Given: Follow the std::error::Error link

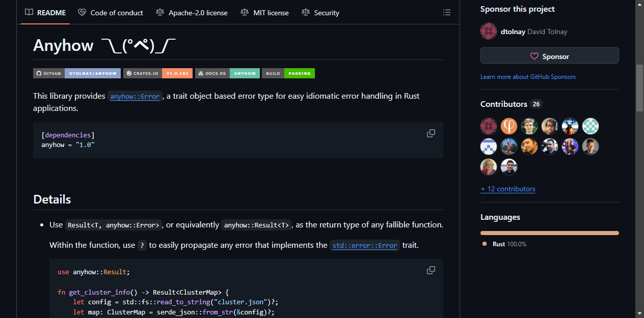Looking at the screenshot, I should [365, 245].
